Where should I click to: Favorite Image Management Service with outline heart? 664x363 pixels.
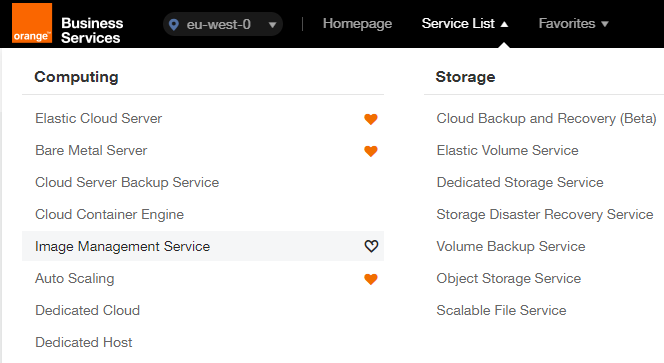point(371,246)
